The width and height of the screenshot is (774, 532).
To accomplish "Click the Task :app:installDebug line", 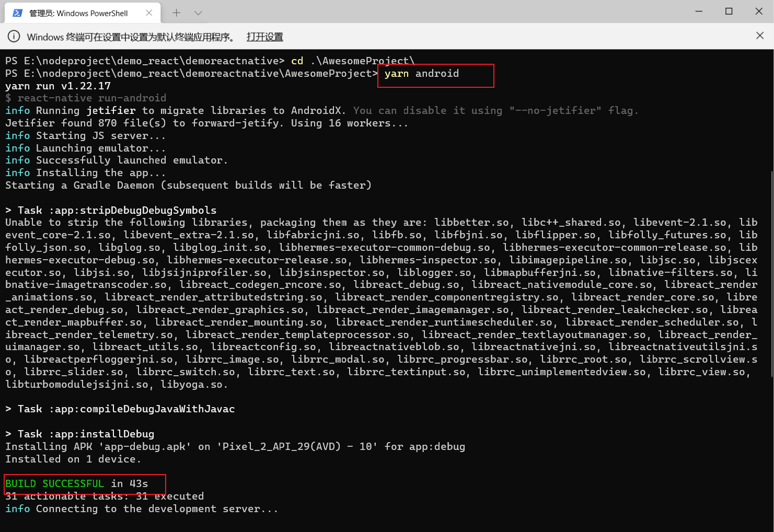I will (x=79, y=434).
